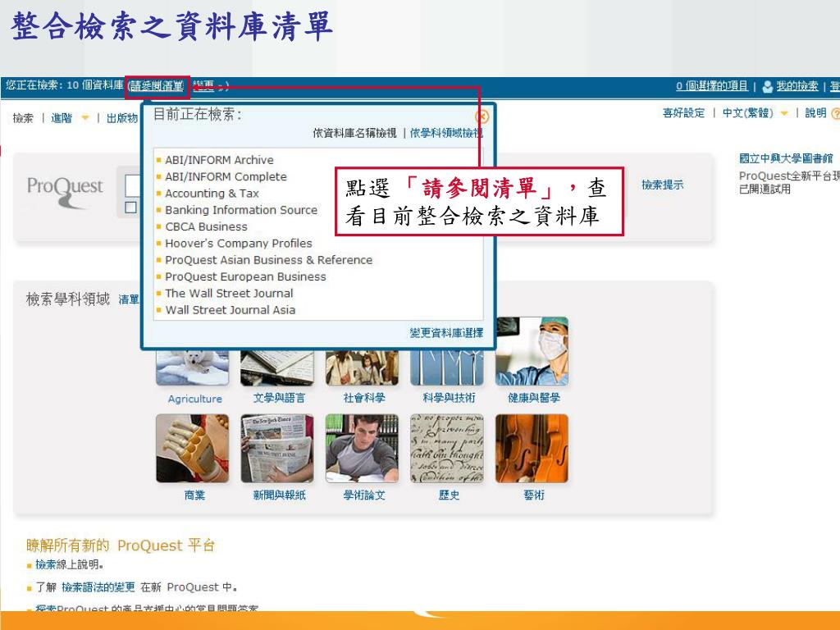This screenshot has height=630, width=840.
Task: Click the 我的檢索 user icon
Action: pyautogui.click(x=767, y=86)
